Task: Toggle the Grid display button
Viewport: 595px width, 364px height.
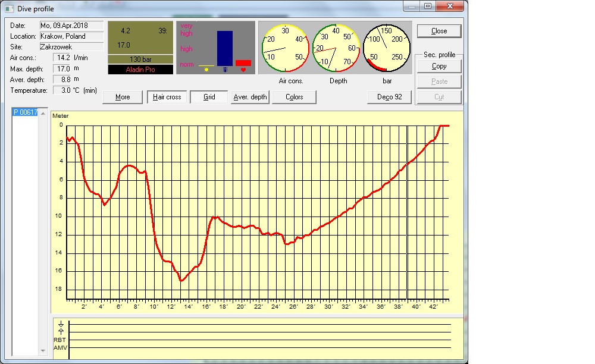Action: 209,97
